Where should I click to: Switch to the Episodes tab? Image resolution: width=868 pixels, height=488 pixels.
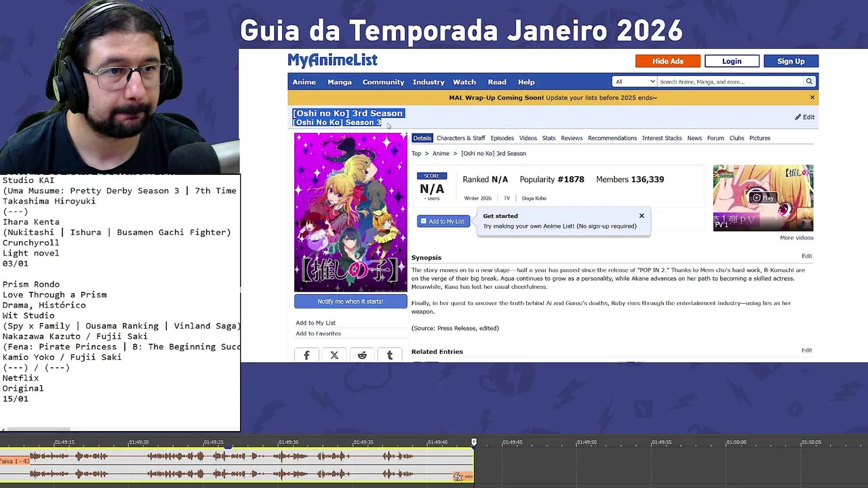(502, 138)
